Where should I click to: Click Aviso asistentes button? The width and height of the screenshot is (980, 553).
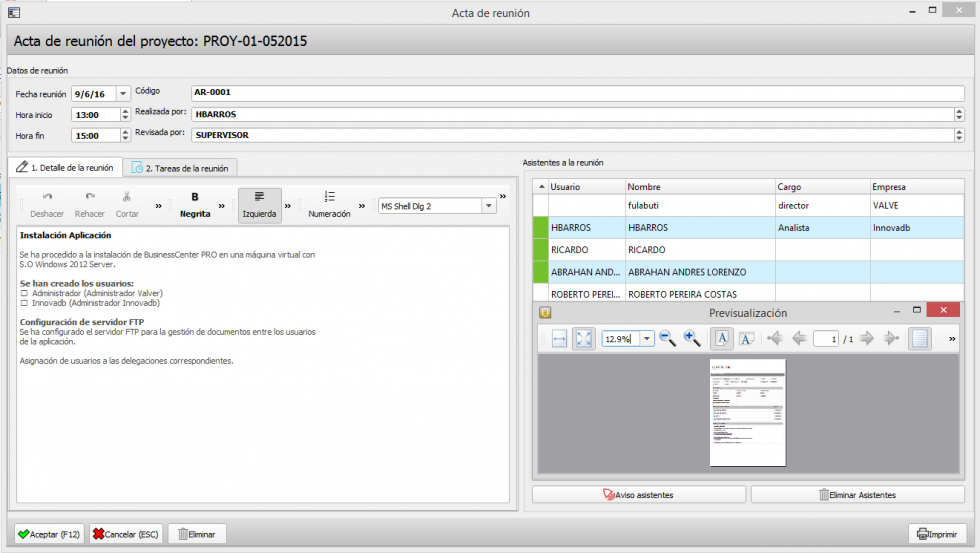point(639,495)
